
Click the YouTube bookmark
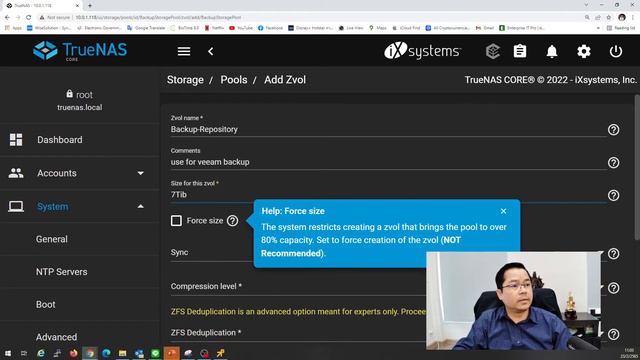(x=241, y=28)
